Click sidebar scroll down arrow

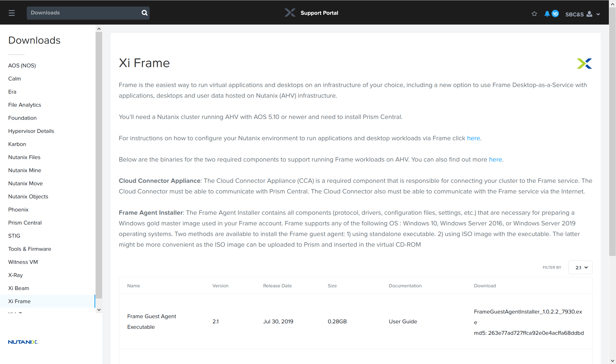pyautogui.click(x=99, y=310)
